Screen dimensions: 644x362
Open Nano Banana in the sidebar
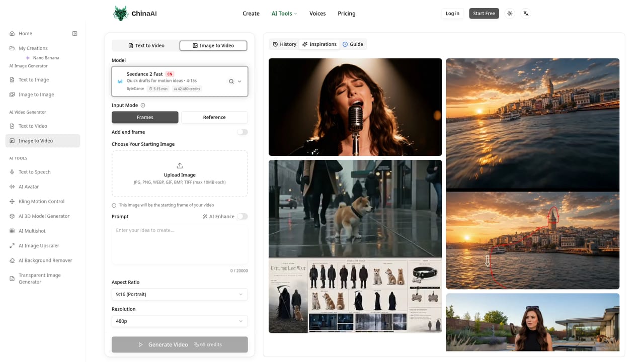[42, 58]
